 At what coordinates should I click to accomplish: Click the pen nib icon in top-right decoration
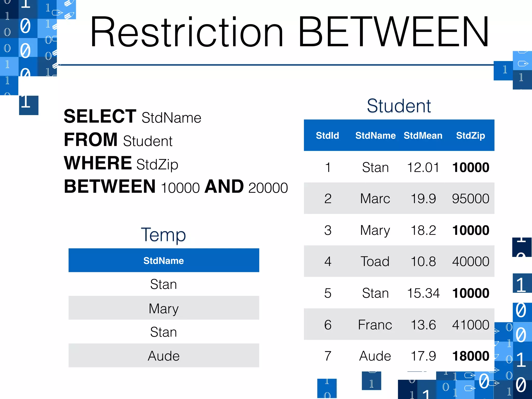(523, 63)
